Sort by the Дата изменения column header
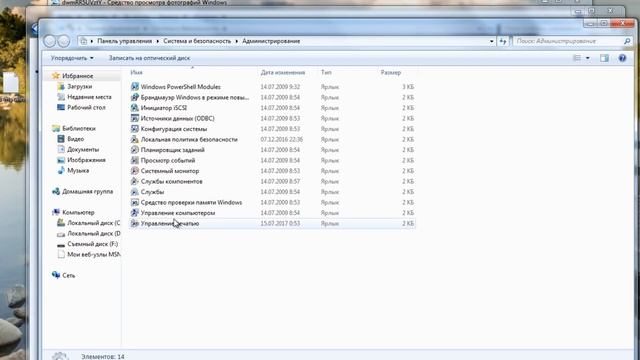This screenshot has height=360, width=640. coord(283,72)
